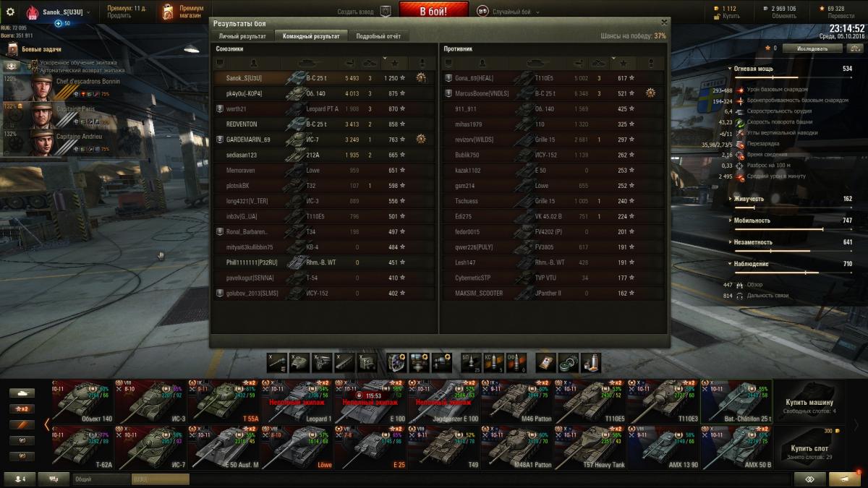Click the clan U3U flame emblem
This screenshot has height=488, width=868.
(x=33, y=12)
